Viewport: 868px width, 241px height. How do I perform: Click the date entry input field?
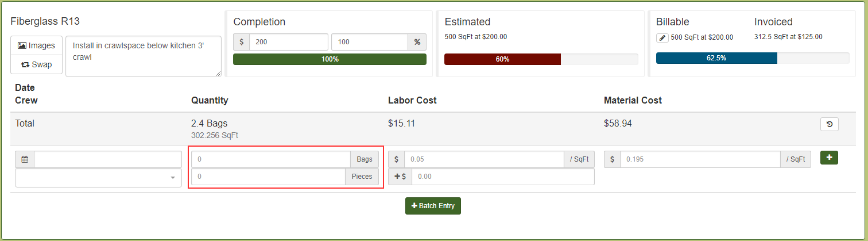pos(108,159)
